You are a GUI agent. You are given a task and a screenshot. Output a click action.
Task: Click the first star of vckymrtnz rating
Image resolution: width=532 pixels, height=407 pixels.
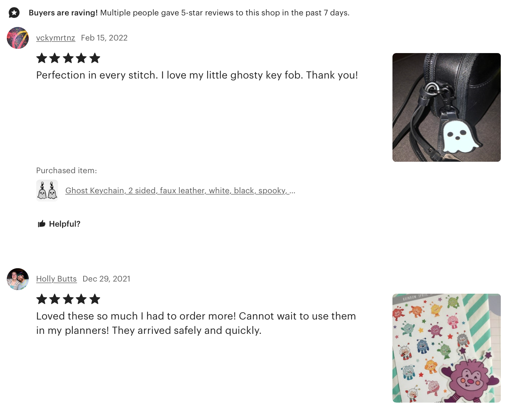[x=42, y=58]
